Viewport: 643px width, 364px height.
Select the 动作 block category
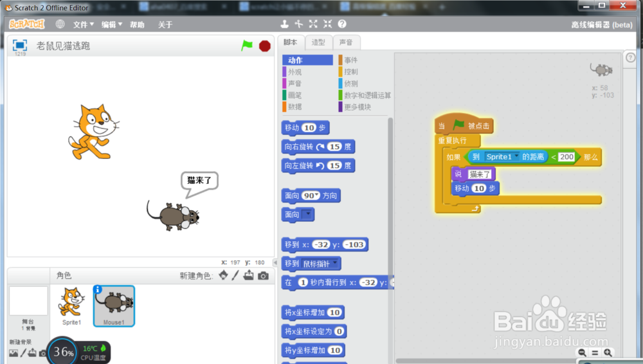tap(307, 60)
